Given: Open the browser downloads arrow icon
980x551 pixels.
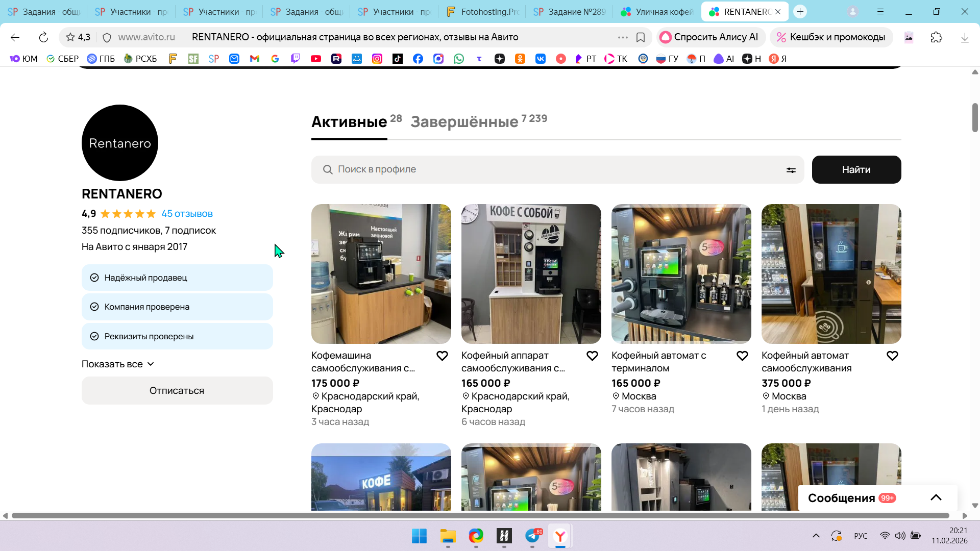Looking at the screenshot, I should 964,37.
